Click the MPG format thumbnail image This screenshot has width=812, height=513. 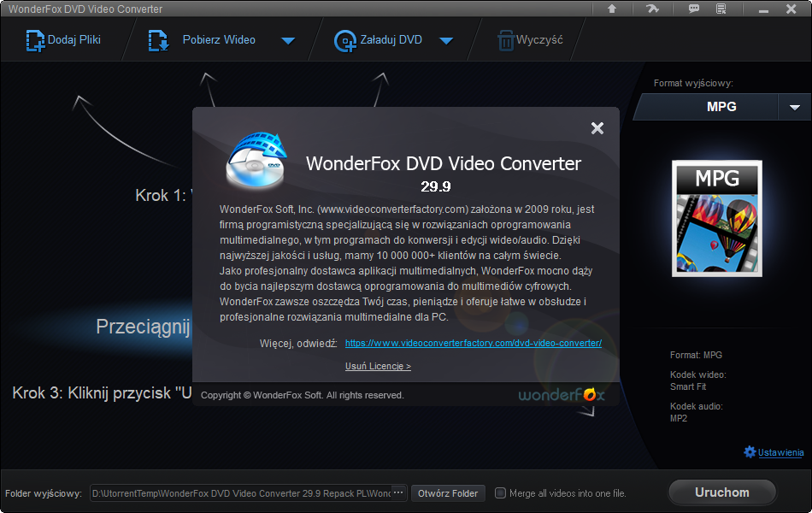coord(717,218)
